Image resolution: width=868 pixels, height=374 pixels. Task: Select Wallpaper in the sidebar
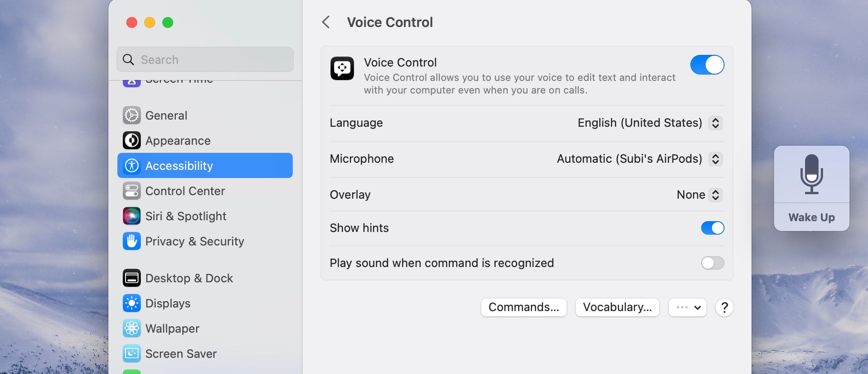pos(172,329)
